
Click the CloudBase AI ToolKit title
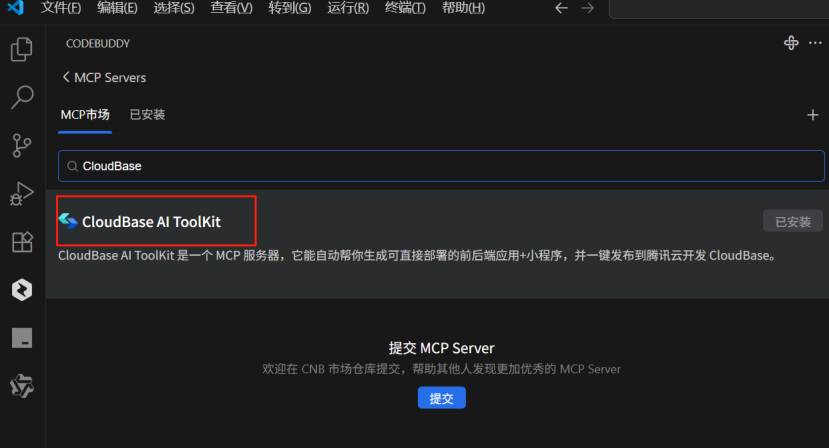click(151, 222)
